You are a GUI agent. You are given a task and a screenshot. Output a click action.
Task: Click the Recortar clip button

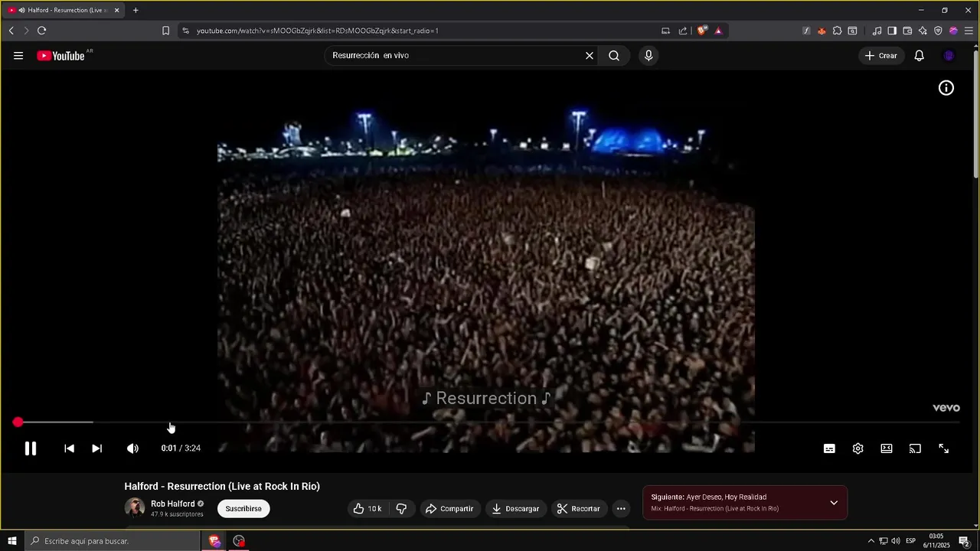(578, 509)
